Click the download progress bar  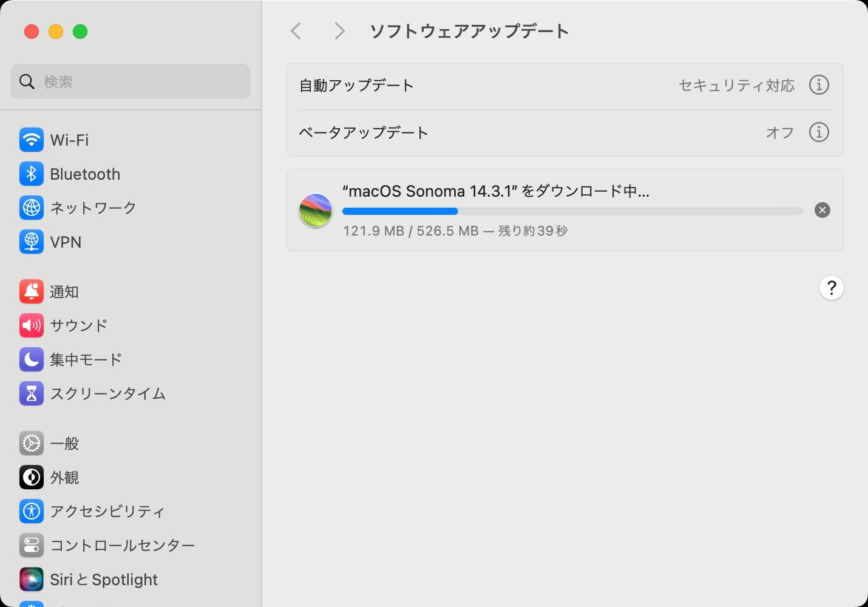click(573, 211)
